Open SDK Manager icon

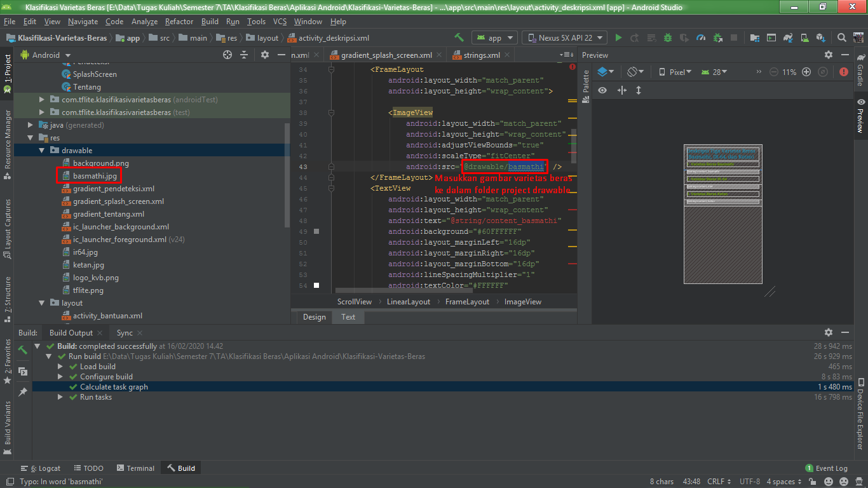coord(820,37)
